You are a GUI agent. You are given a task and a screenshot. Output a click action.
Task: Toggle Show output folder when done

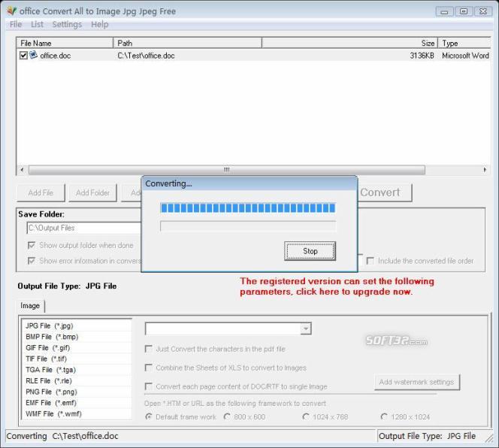point(32,245)
